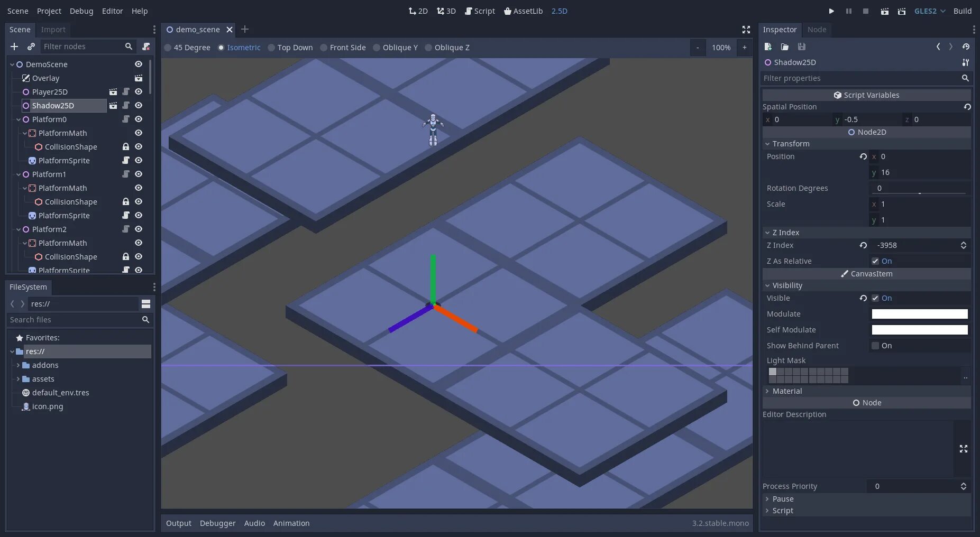Create a new resource in the Inspector
The height and width of the screenshot is (537, 980).
767,47
